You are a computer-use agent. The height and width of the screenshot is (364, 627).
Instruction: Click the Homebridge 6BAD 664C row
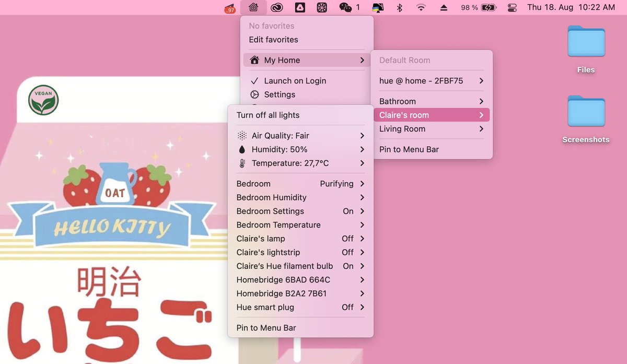[300, 280]
